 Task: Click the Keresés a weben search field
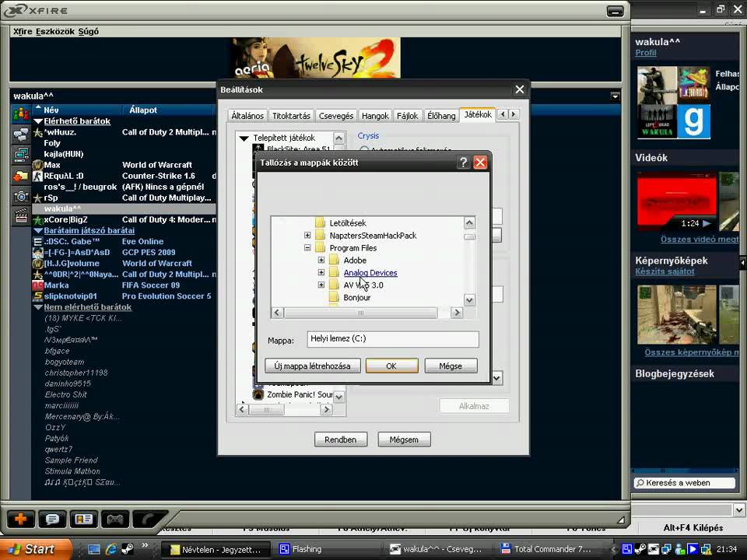(684, 483)
